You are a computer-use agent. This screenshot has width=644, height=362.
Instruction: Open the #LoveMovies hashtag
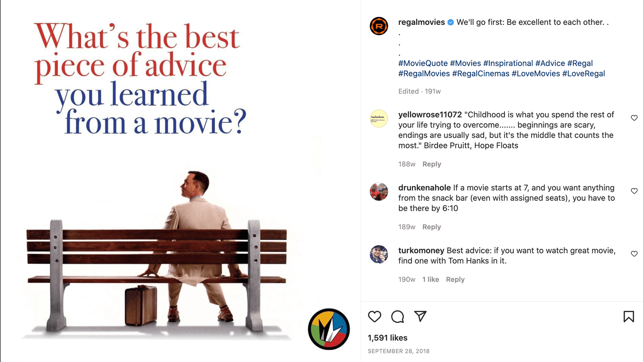(x=536, y=74)
